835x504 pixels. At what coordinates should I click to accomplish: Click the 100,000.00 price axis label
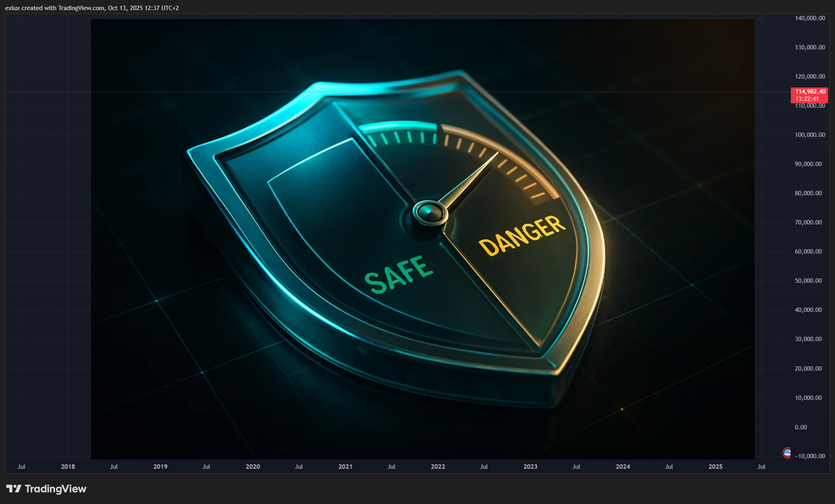point(810,135)
